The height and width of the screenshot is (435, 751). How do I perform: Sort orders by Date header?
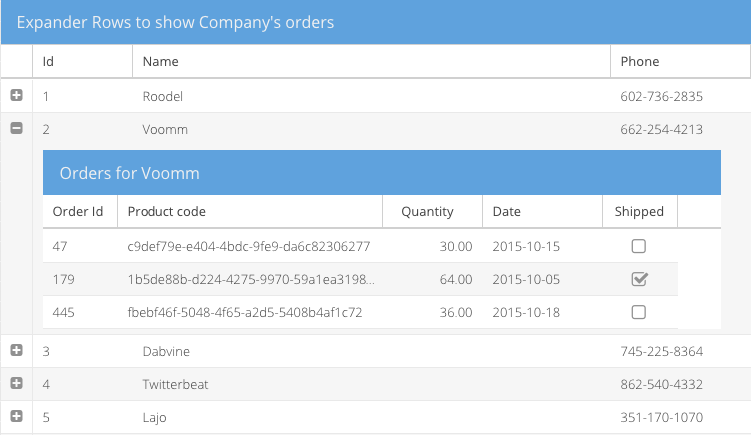(x=541, y=211)
